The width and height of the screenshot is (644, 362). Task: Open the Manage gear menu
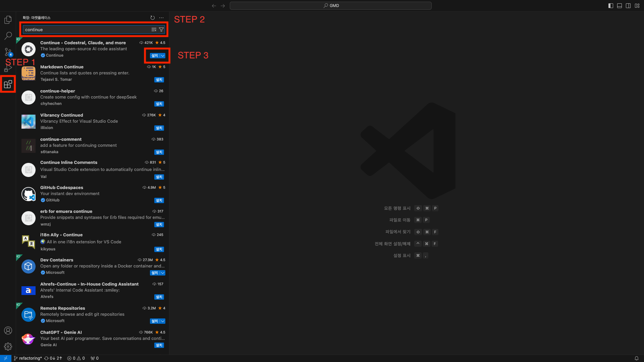[8, 346]
